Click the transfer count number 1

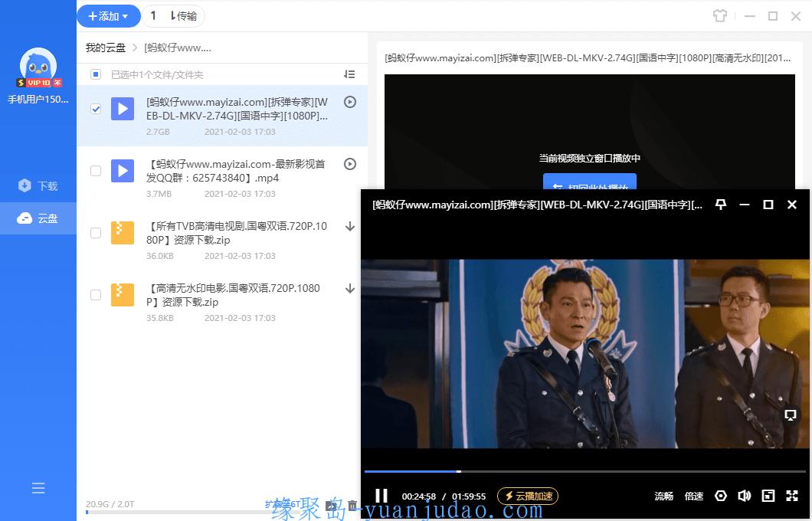pyautogui.click(x=153, y=16)
